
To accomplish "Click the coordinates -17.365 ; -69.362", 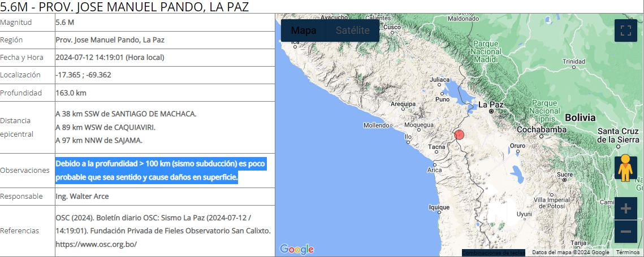I will (x=83, y=75).
